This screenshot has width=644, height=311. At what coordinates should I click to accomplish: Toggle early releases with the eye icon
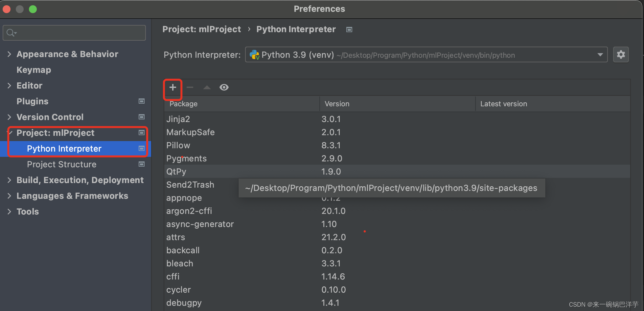tap(224, 87)
